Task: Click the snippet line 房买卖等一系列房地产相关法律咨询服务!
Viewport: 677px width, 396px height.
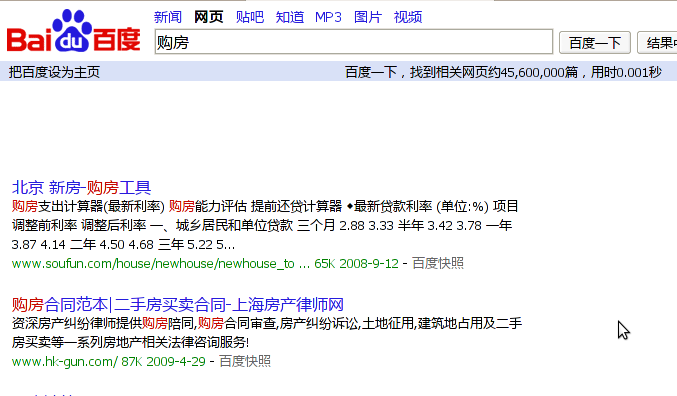Action: coord(130,342)
